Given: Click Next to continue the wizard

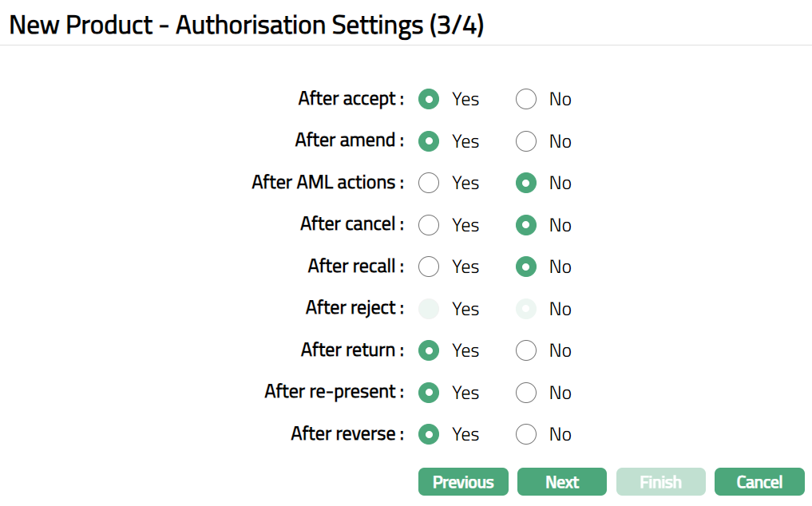Looking at the screenshot, I should (562, 482).
